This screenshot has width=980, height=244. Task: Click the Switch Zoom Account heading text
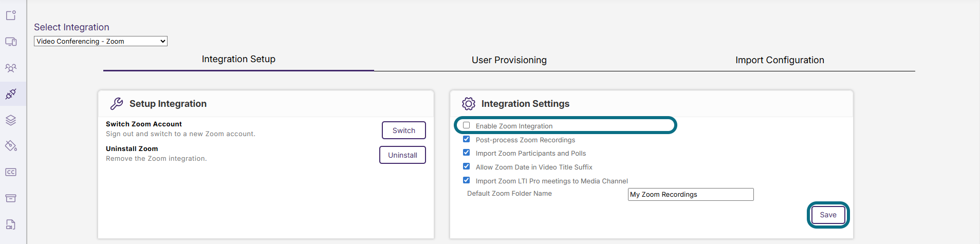(144, 124)
